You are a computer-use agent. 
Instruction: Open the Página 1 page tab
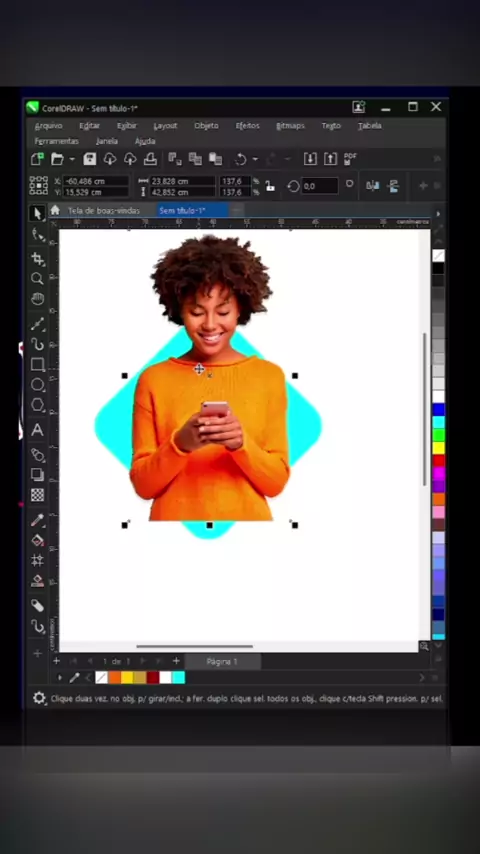pos(222,662)
